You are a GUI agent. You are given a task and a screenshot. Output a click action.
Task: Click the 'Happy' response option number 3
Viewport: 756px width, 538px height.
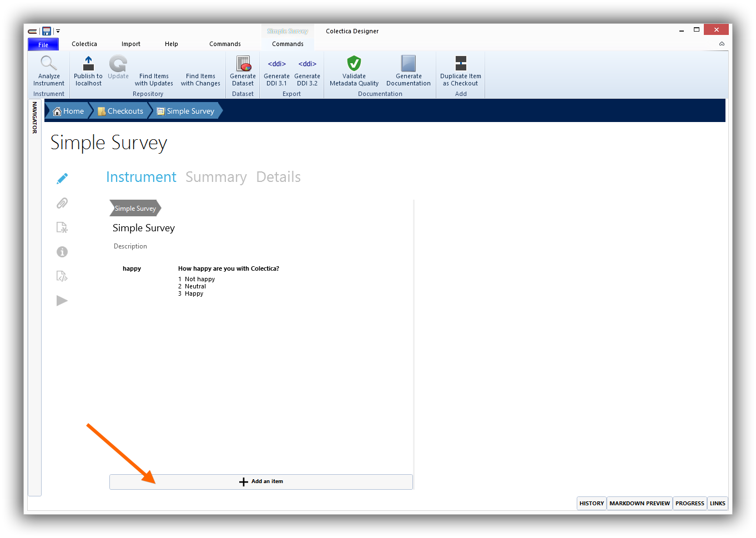(x=194, y=294)
